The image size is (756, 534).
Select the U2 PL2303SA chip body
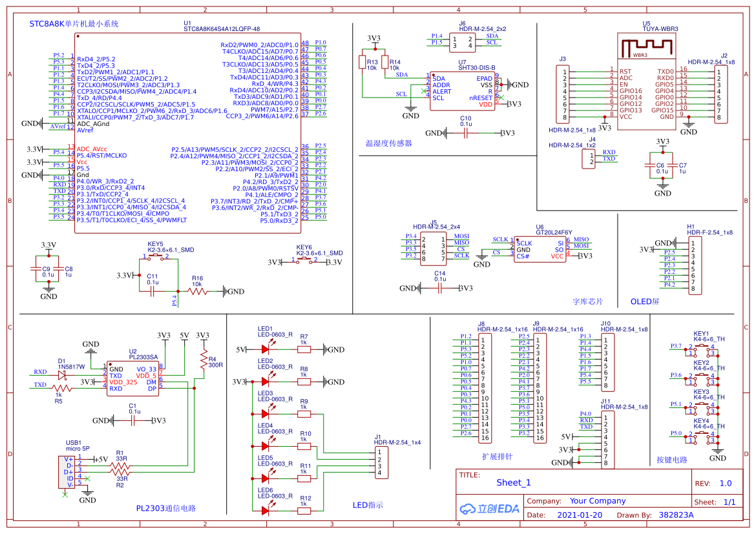(x=132, y=378)
